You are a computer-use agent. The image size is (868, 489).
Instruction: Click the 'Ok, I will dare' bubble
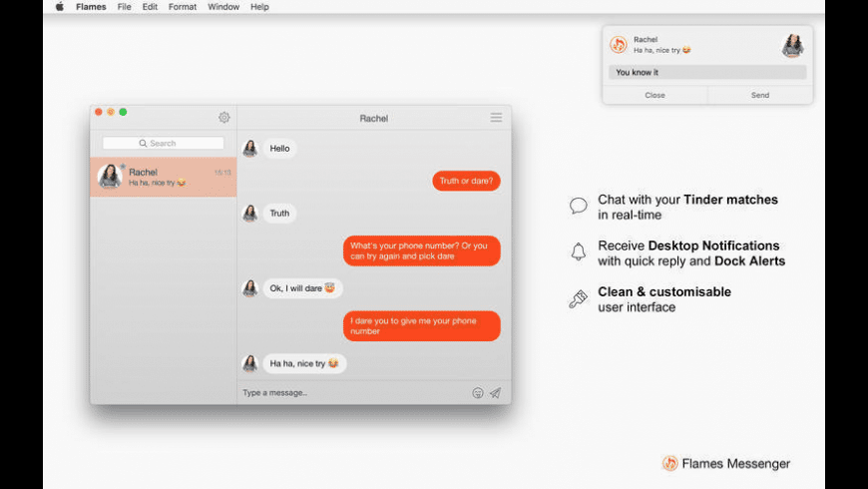(x=303, y=288)
